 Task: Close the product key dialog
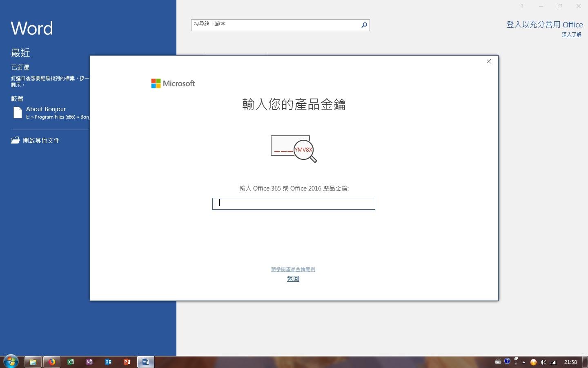[x=489, y=61]
